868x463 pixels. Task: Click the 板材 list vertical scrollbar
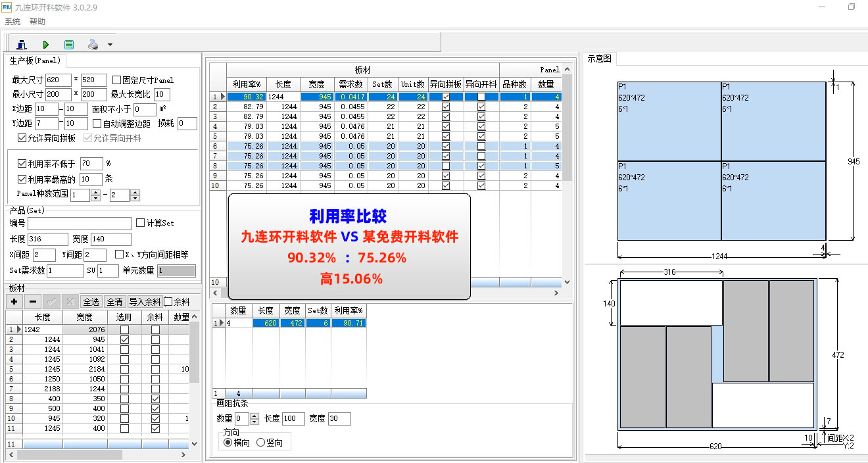pos(195,380)
